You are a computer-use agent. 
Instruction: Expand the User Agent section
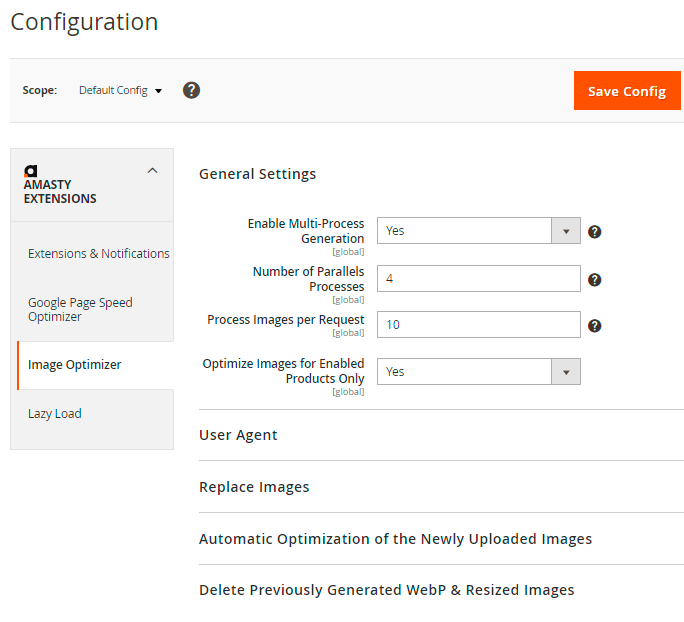(x=239, y=435)
